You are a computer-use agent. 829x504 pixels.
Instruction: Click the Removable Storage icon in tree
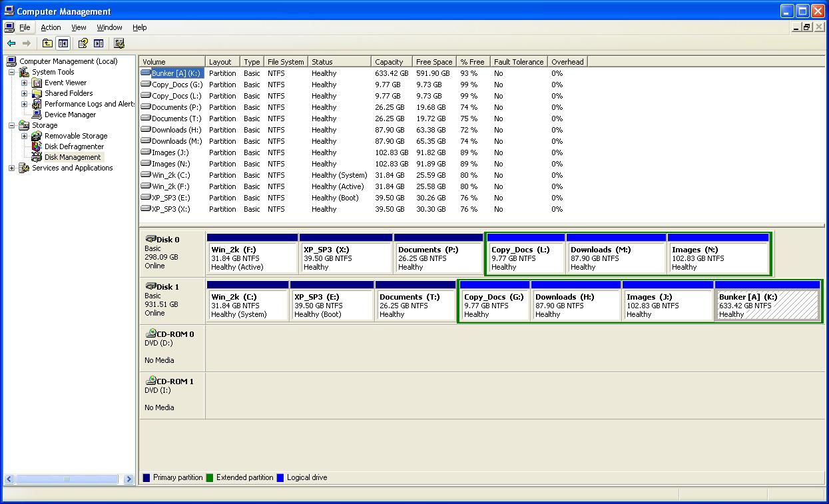pyautogui.click(x=37, y=136)
